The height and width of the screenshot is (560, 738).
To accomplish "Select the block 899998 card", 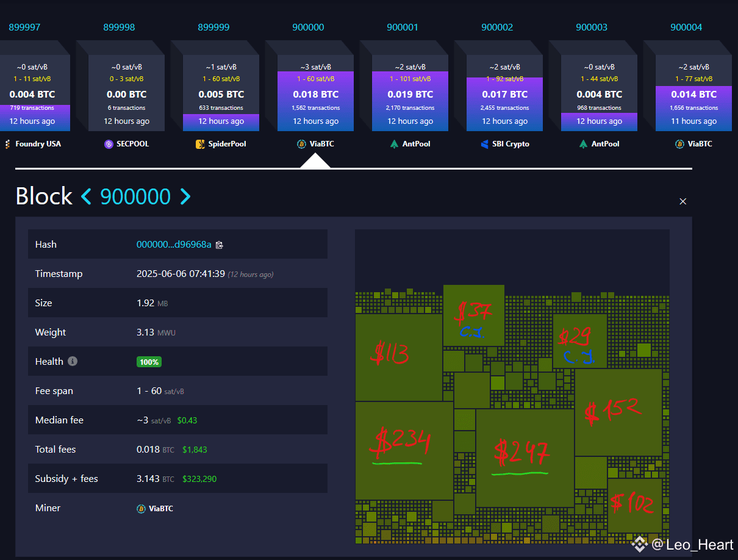I will tap(126, 92).
